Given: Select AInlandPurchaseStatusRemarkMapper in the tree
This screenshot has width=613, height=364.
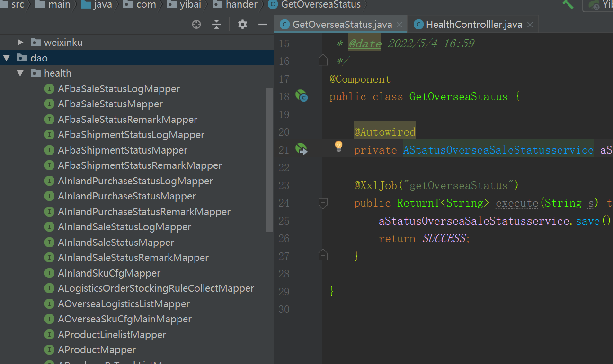Looking at the screenshot, I should point(144,211).
